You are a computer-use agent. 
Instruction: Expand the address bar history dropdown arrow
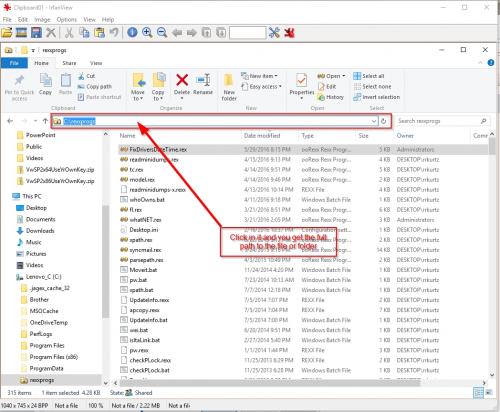[x=374, y=121]
